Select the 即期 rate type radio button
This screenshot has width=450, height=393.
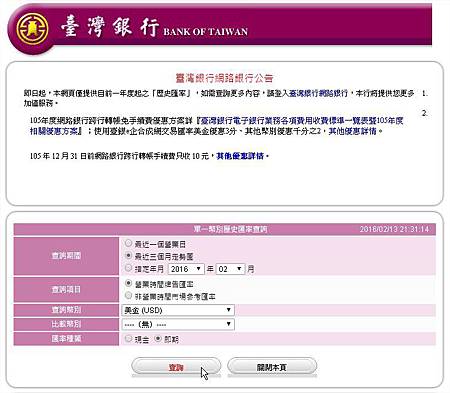click(x=158, y=339)
